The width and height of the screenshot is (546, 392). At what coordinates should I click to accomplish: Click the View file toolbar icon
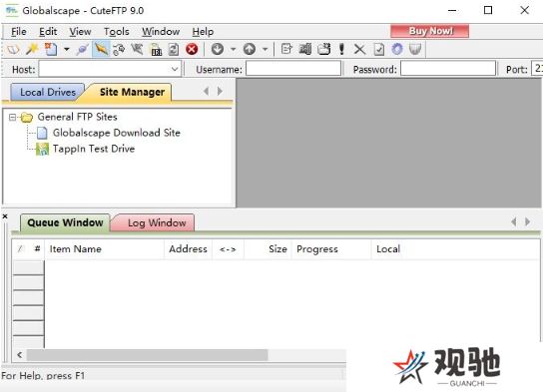[305, 49]
